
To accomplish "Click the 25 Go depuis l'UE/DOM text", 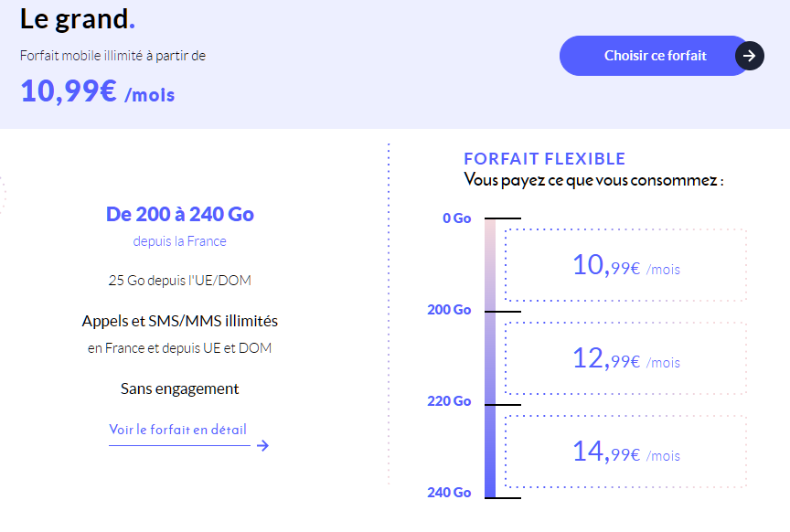I will click(180, 279).
